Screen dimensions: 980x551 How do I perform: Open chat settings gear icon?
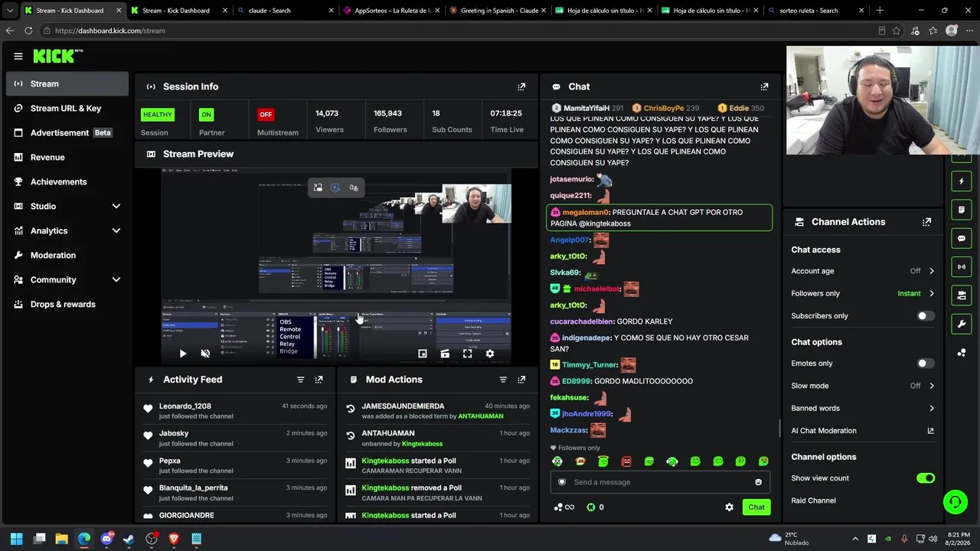[729, 507]
